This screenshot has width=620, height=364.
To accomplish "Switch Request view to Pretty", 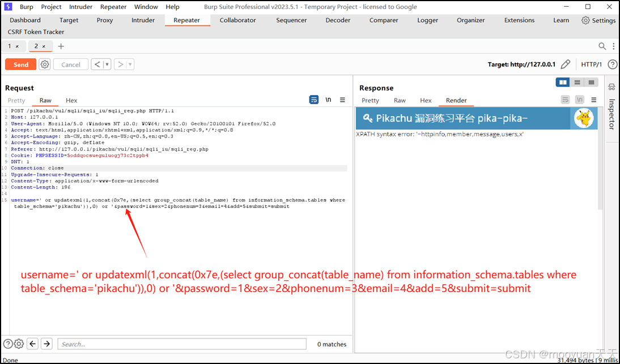I will point(16,100).
